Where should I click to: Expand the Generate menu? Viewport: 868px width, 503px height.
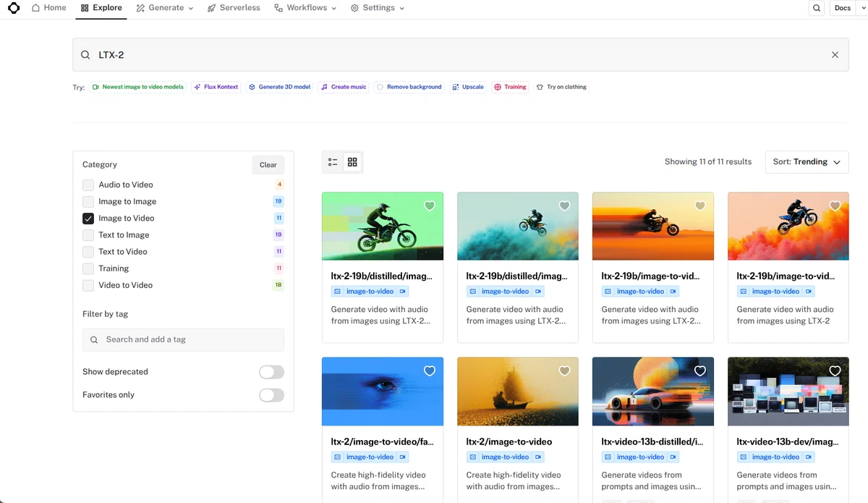(165, 8)
